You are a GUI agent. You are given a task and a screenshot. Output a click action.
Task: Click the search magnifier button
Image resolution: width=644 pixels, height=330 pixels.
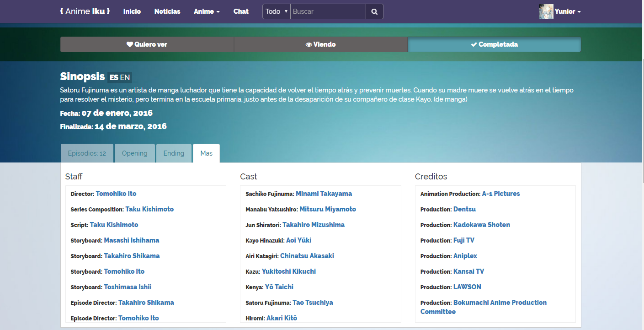pos(374,11)
